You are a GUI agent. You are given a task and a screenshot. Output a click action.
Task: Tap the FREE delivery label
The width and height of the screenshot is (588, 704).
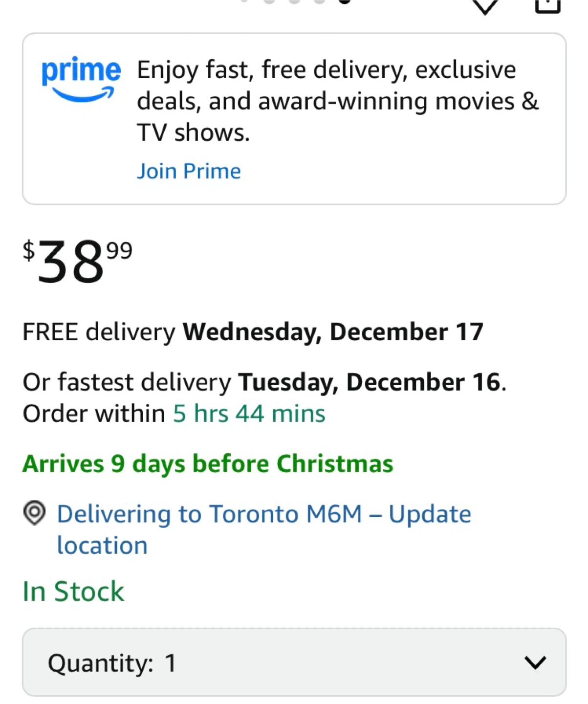click(99, 332)
